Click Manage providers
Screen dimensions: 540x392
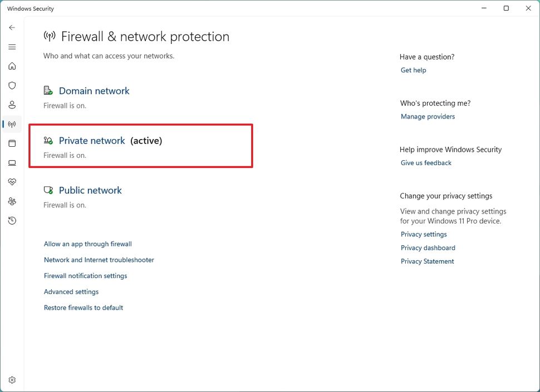[x=428, y=116]
